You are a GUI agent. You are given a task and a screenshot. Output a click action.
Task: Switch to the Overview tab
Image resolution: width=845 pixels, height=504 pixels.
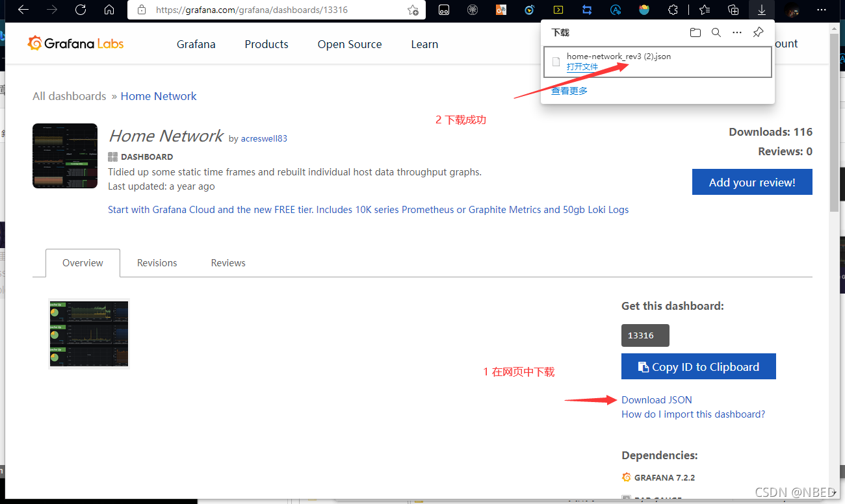[83, 263]
